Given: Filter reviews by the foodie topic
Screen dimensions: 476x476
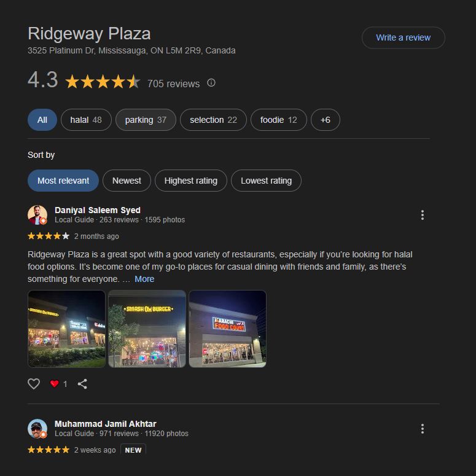Looking at the screenshot, I should pos(278,120).
